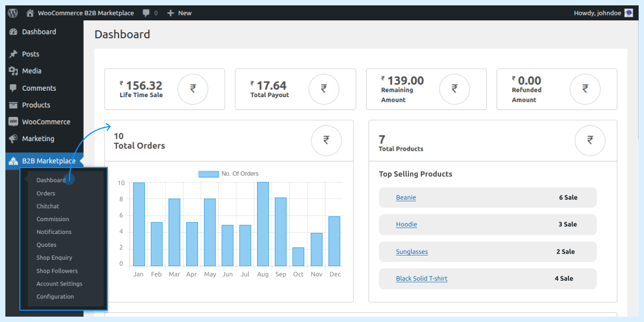Screen dimensions: 644x322
Task: Open Shop Enquiry submenu item
Action: tap(54, 258)
